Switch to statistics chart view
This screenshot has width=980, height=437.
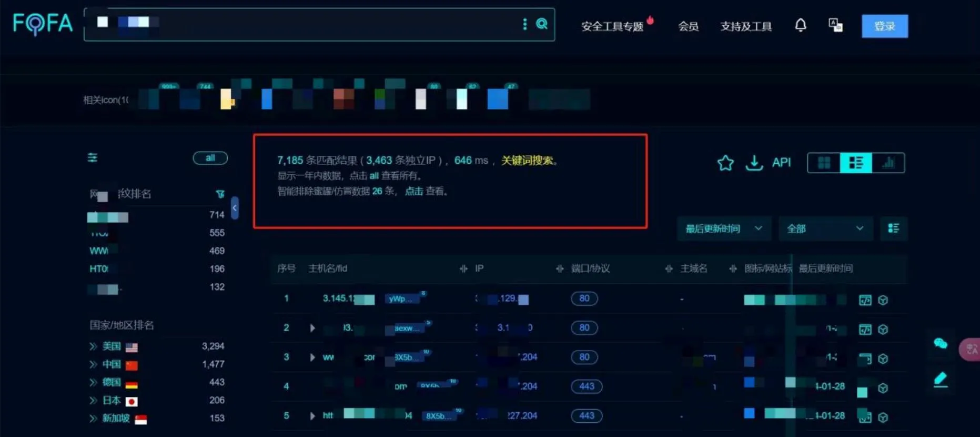pyautogui.click(x=888, y=163)
